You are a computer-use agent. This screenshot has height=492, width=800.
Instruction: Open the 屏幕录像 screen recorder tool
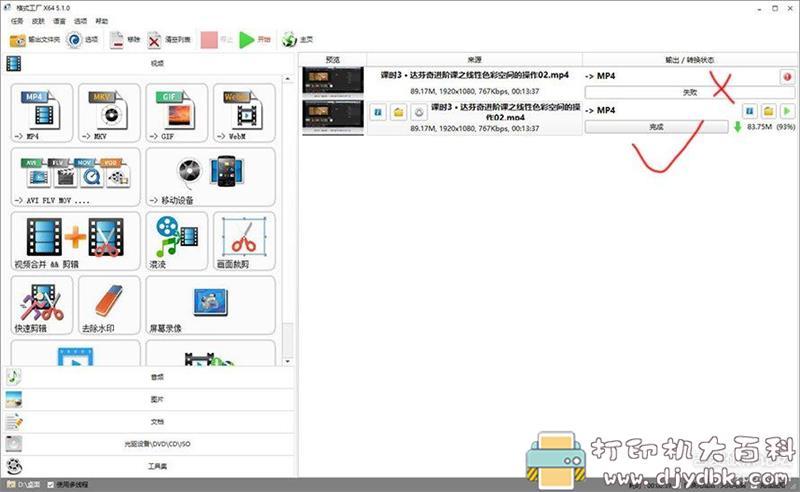click(x=210, y=305)
